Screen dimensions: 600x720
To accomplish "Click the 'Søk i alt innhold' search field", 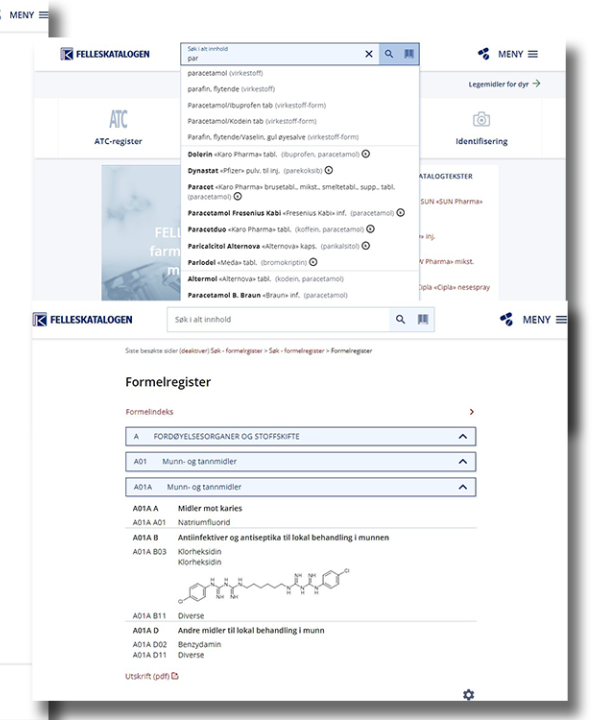I will tap(277, 319).
